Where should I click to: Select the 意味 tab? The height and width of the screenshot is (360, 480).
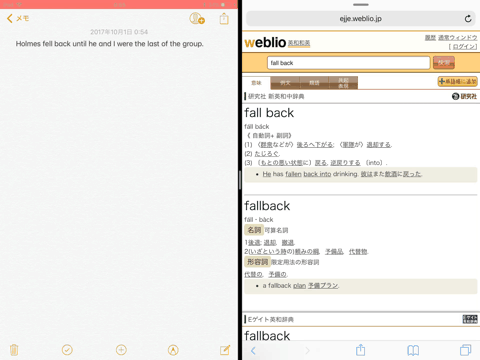pyautogui.click(x=256, y=83)
